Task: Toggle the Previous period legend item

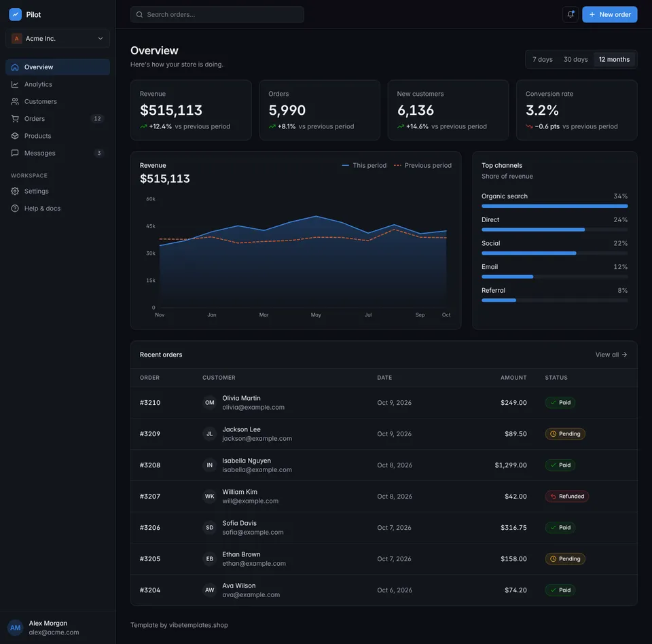Action: point(422,166)
